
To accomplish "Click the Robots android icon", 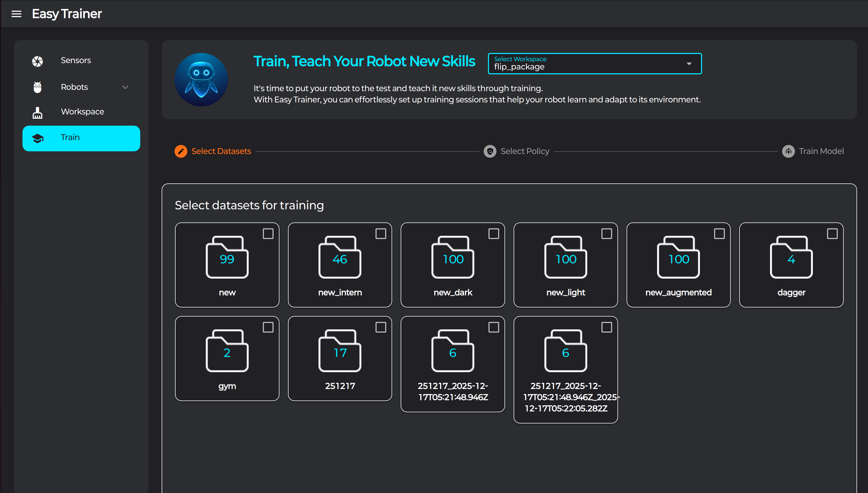I will tap(37, 87).
